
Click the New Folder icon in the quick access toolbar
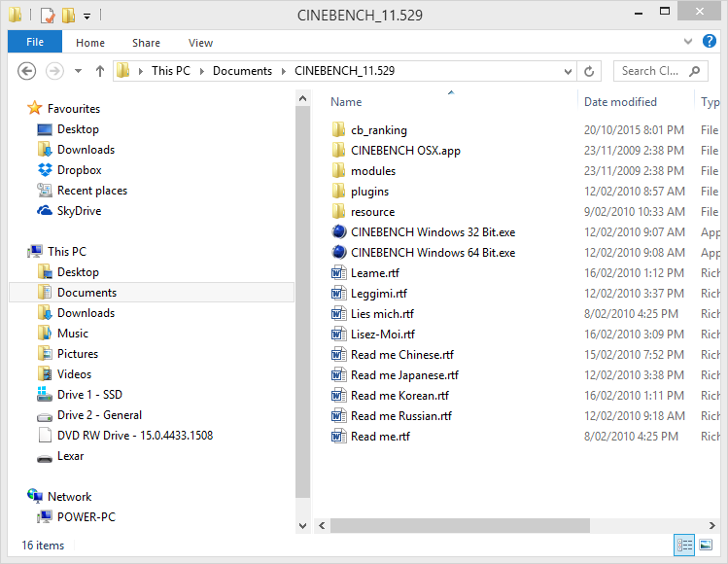[68, 16]
